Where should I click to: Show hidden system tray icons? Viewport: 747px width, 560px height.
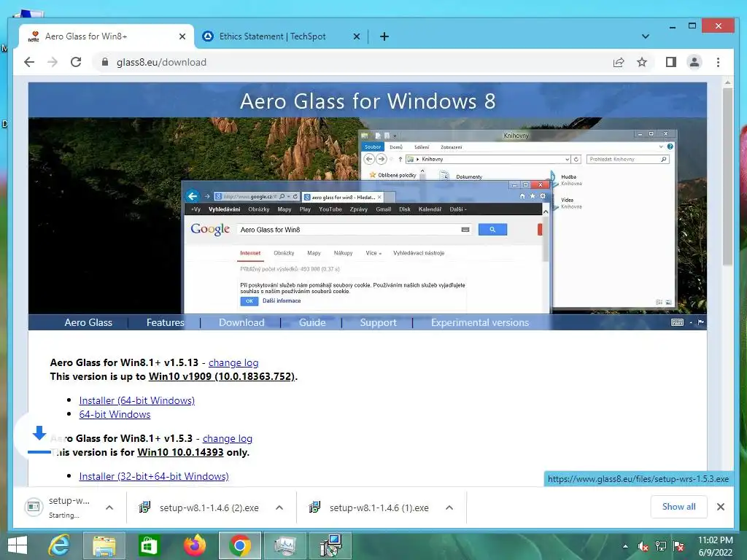tap(625, 546)
